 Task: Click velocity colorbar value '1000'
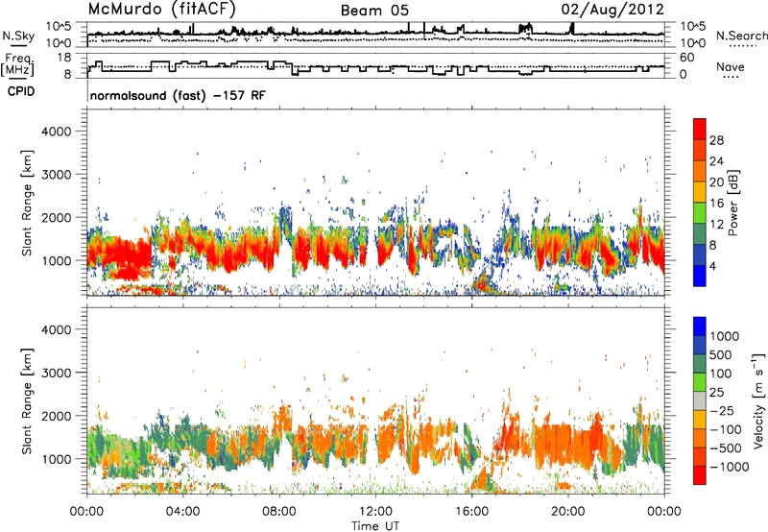(724, 336)
